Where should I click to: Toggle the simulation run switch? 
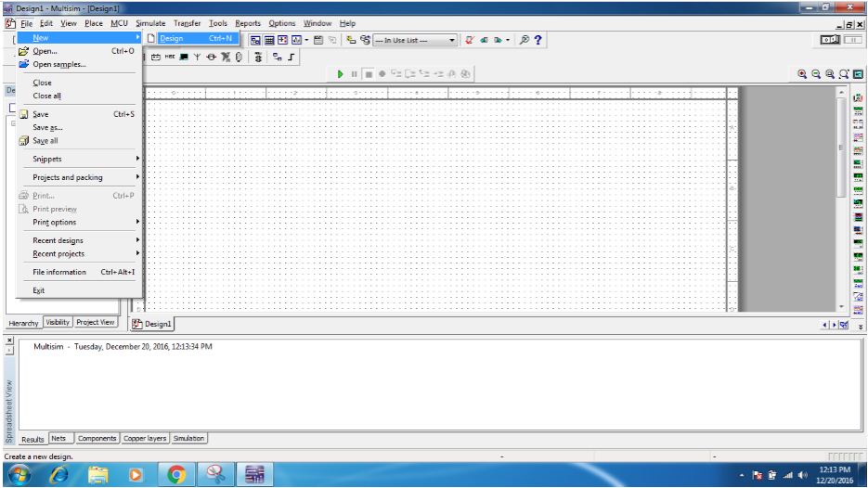click(830, 40)
